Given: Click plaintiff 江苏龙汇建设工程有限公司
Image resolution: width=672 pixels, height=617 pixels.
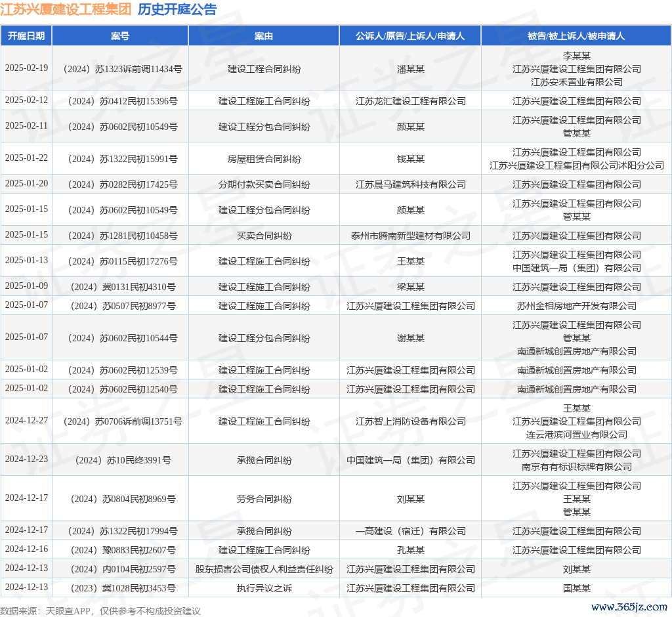Looking at the screenshot, I should tap(411, 101).
